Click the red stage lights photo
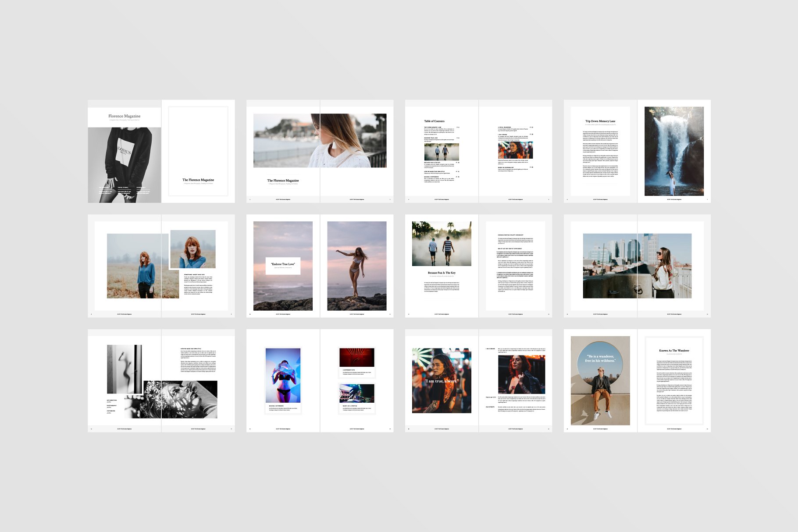 click(x=356, y=357)
